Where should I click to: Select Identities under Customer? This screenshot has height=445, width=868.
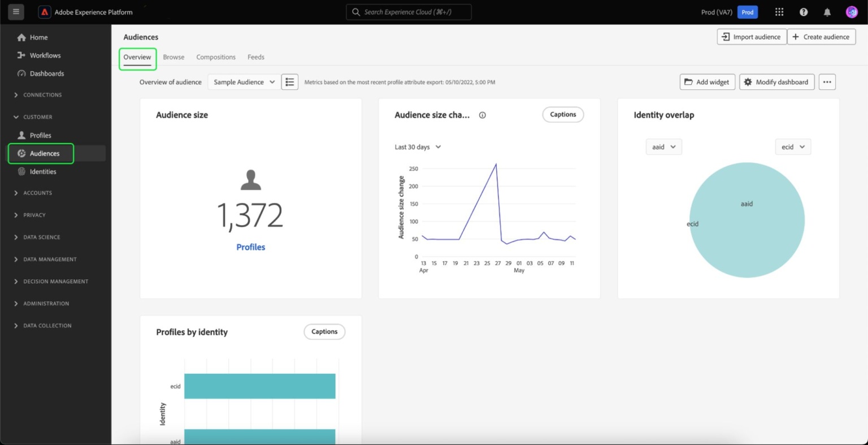tap(42, 171)
